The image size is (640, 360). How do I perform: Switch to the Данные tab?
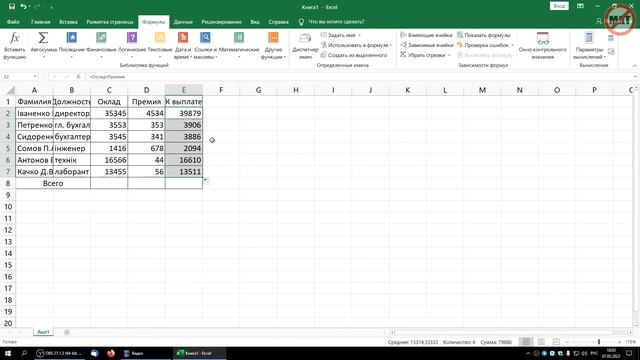183,22
